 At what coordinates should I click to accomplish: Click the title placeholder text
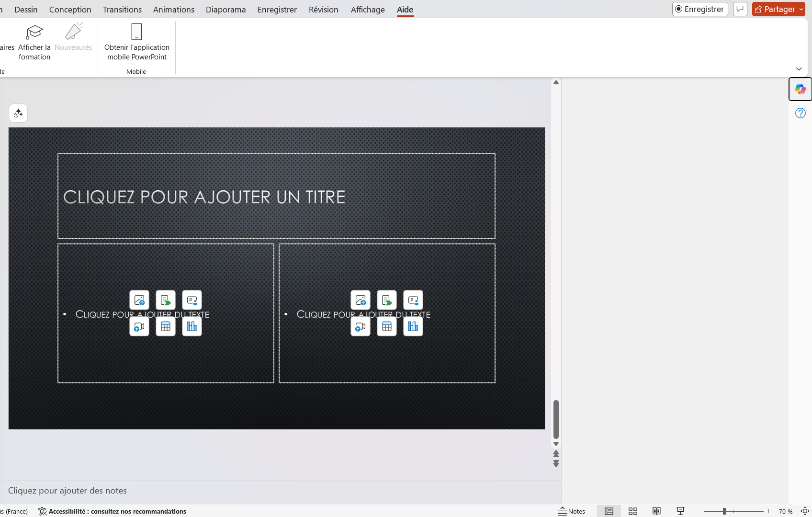[204, 197]
